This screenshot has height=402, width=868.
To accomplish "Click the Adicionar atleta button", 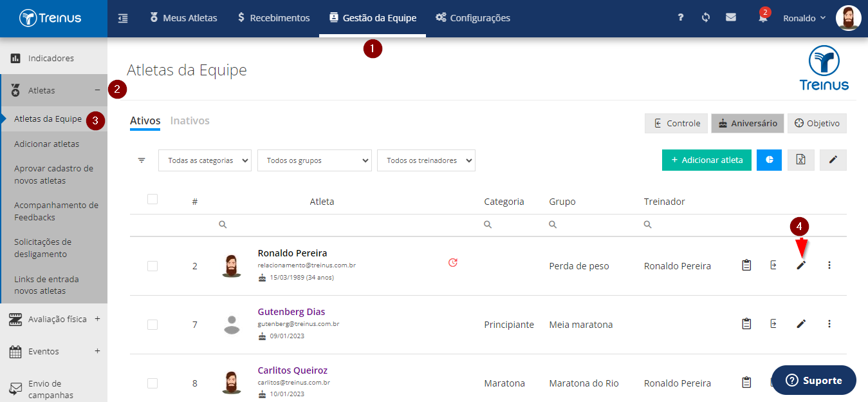I will click(x=706, y=160).
